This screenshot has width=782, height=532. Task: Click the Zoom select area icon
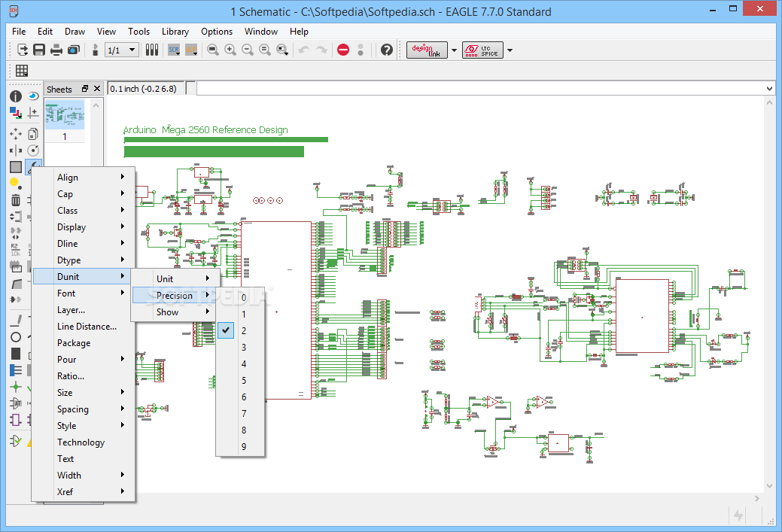282,50
